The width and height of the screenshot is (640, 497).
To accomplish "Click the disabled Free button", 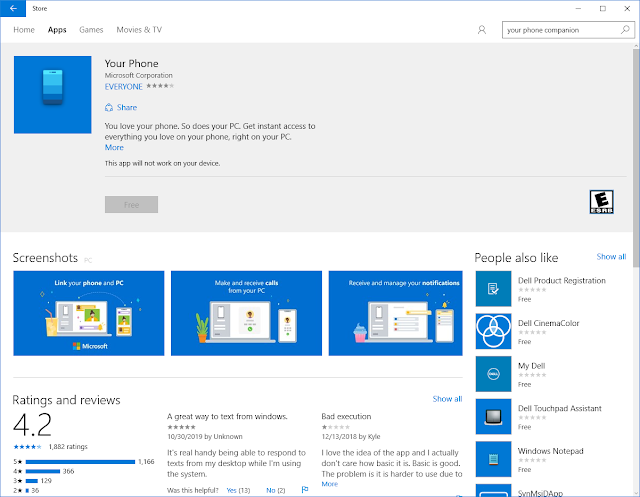I will pyautogui.click(x=131, y=204).
